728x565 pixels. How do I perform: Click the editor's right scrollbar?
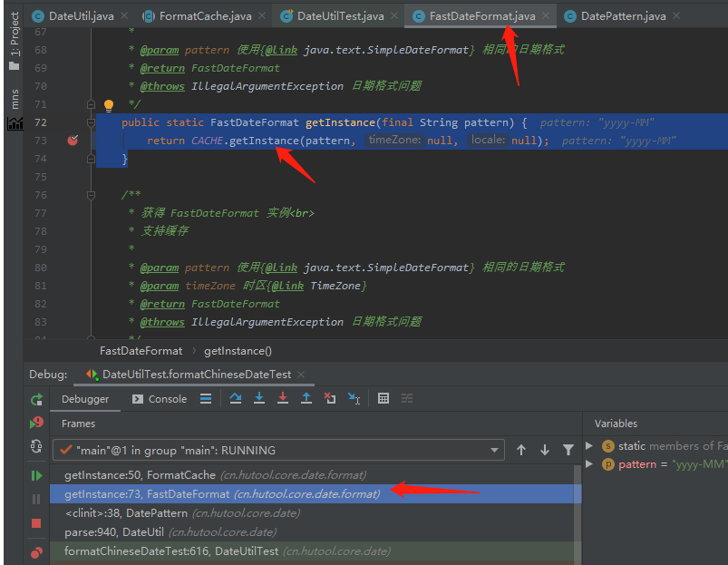coord(723,181)
